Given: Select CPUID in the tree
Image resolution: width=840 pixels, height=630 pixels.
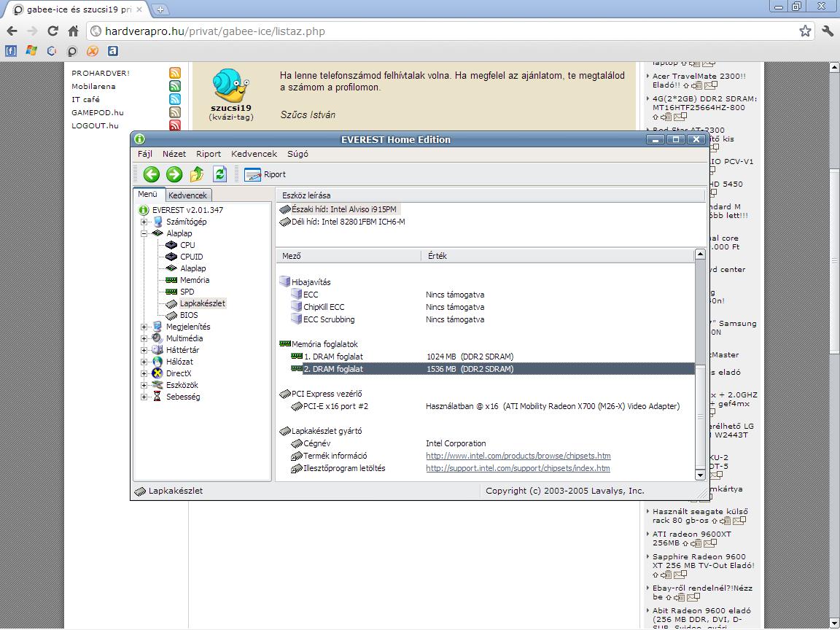Looking at the screenshot, I should coord(191,257).
